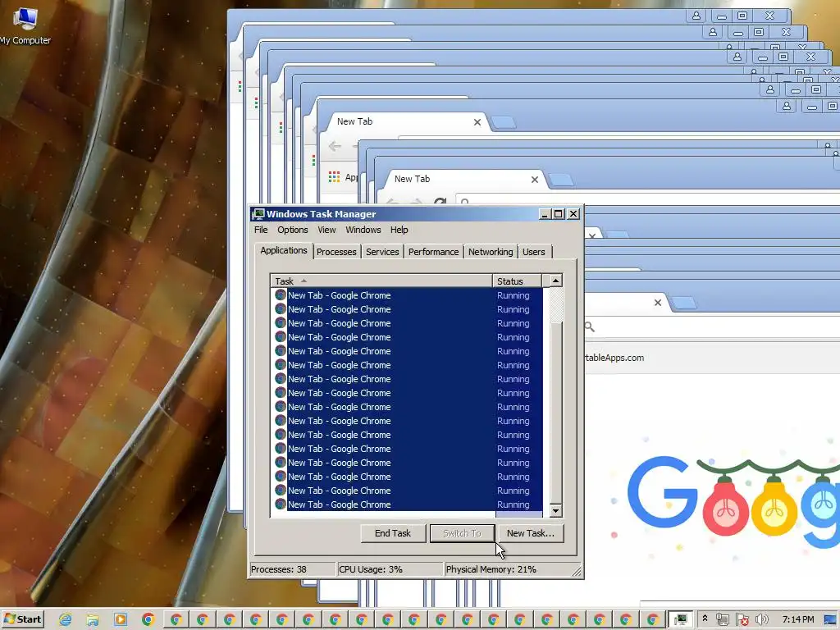
Task: Switch to the Processes tab
Action: pos(336,252)
